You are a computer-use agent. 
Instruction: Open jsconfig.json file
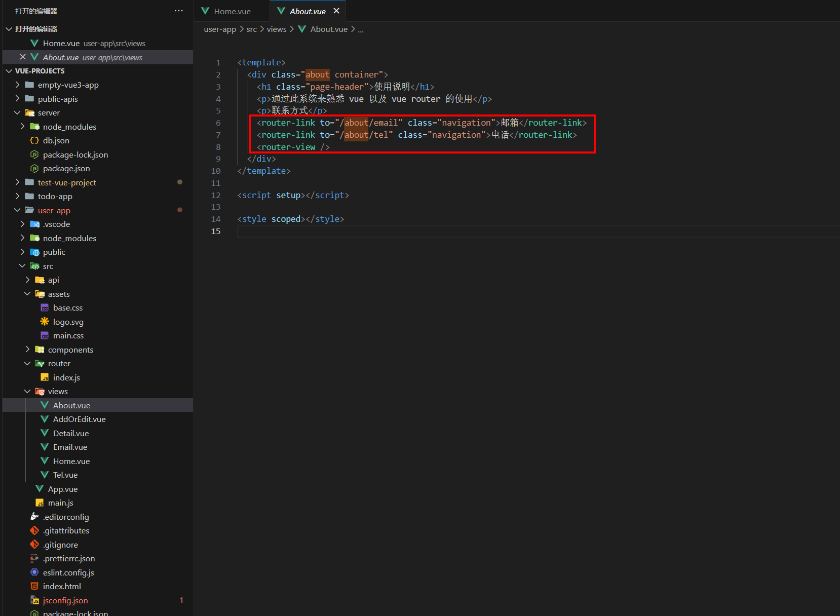point(65,600)
